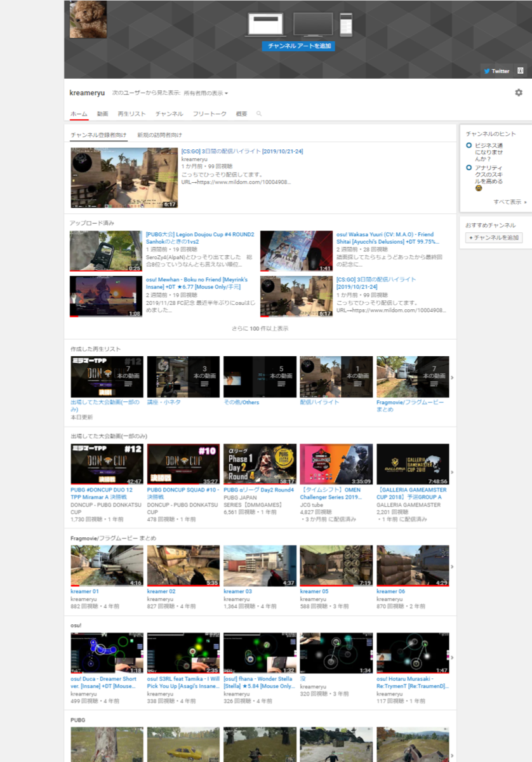Open the Twitter link on banner

pos(496,71)
